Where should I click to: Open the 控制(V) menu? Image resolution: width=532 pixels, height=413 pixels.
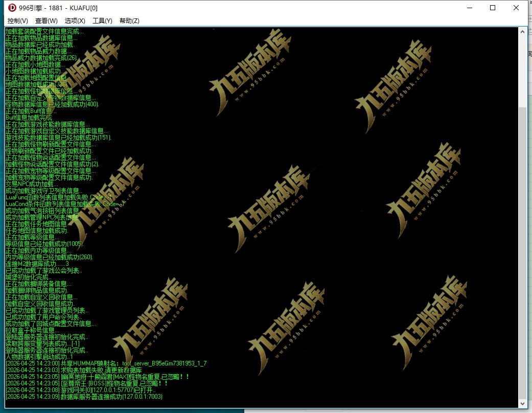click(18, 20)
